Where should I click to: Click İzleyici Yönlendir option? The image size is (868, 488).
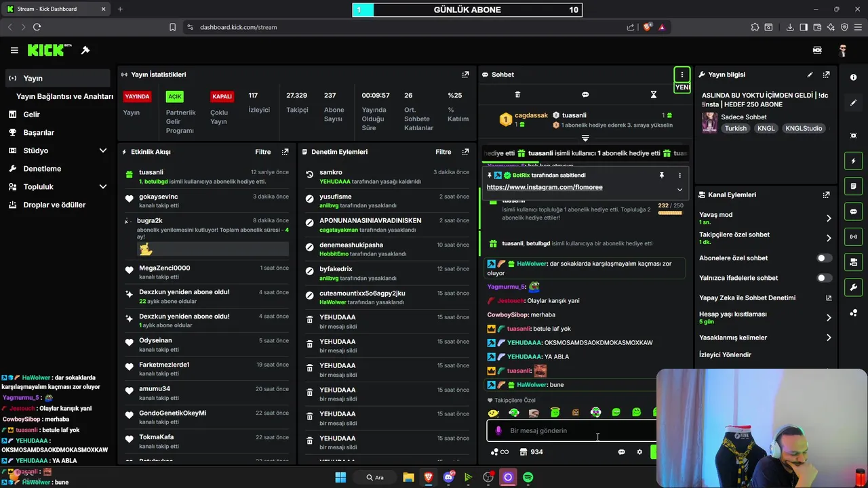(726, 354)
